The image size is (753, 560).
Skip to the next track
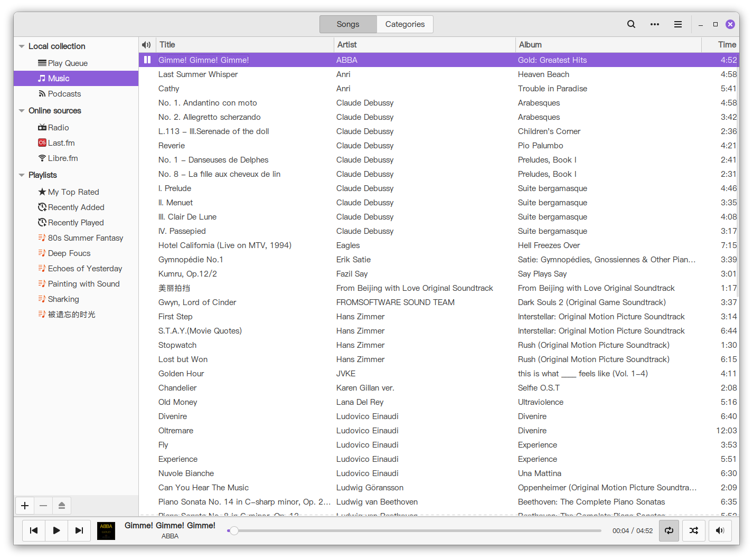(x=79, y=530)
